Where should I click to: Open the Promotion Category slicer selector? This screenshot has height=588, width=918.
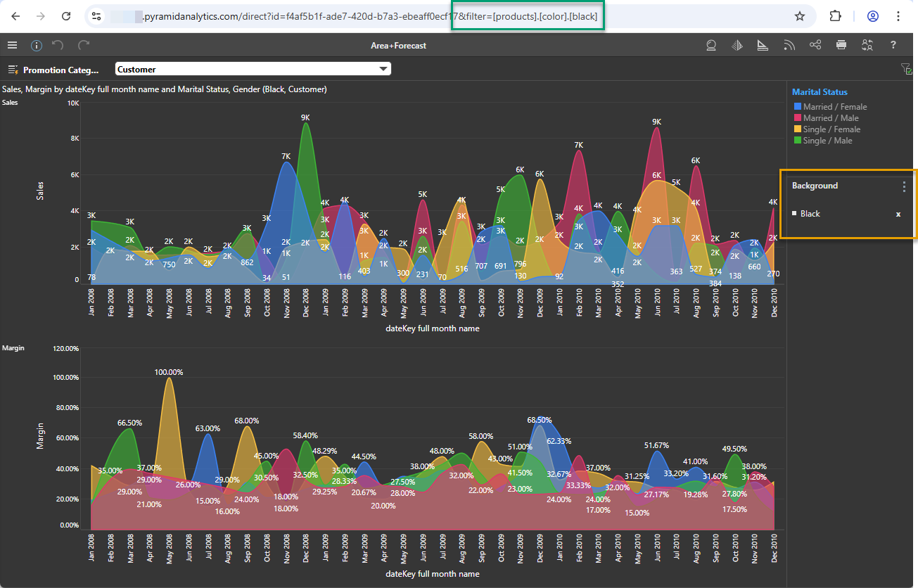click(x=53, y=70)
